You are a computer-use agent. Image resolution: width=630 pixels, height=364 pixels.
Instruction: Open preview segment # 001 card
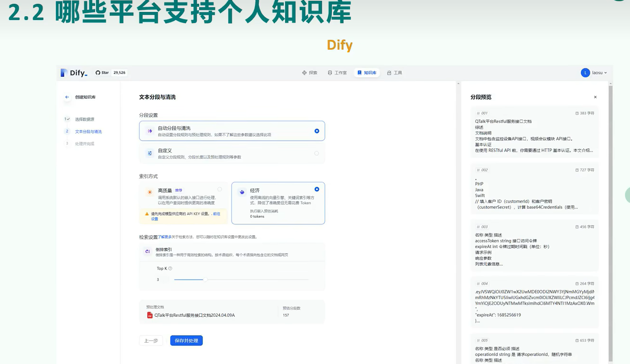pos(534,132)
